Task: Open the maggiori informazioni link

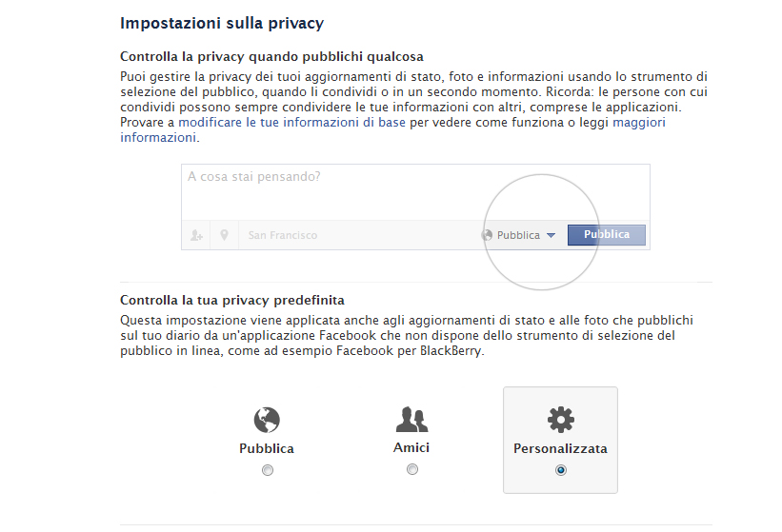Action: point(639,123)
